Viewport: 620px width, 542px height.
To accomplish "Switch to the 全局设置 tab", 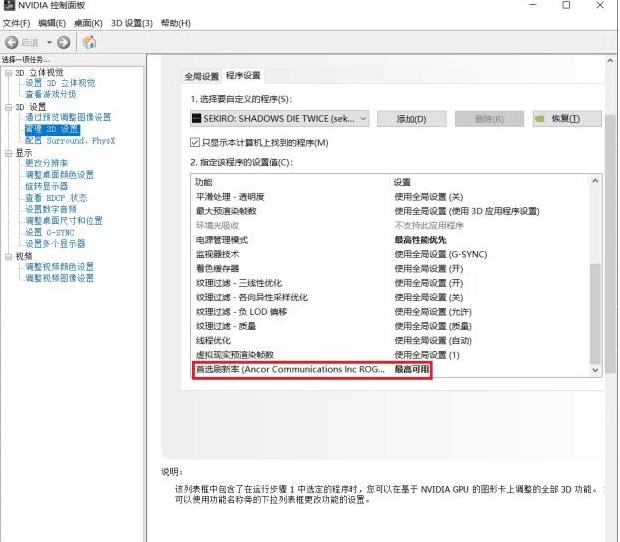I will [202, 76].
